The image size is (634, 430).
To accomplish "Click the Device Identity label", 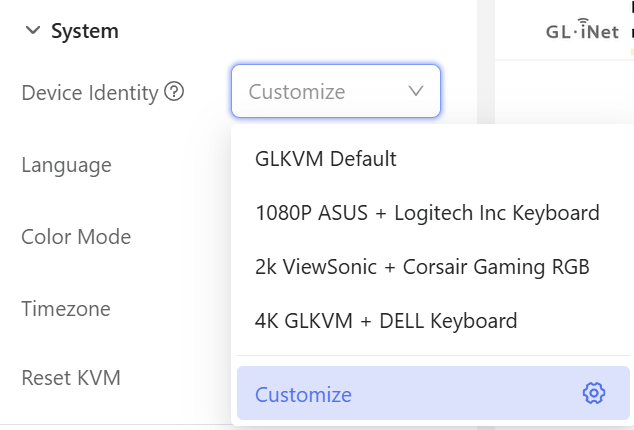I will click(x=90, y=92).
